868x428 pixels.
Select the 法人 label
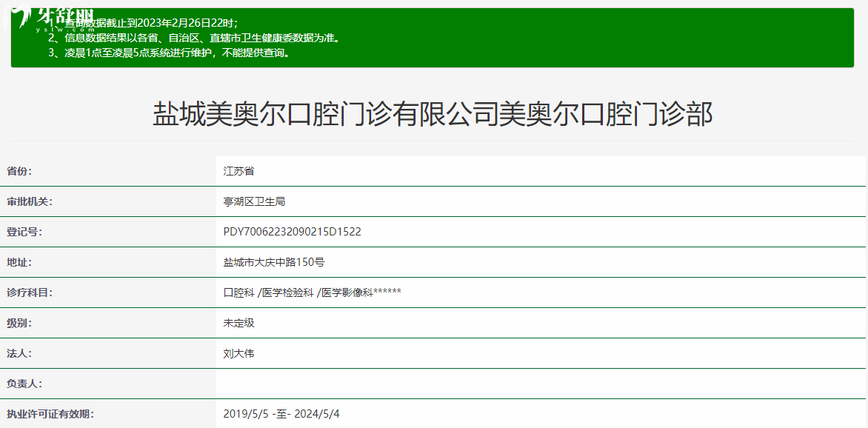[19, 354]
